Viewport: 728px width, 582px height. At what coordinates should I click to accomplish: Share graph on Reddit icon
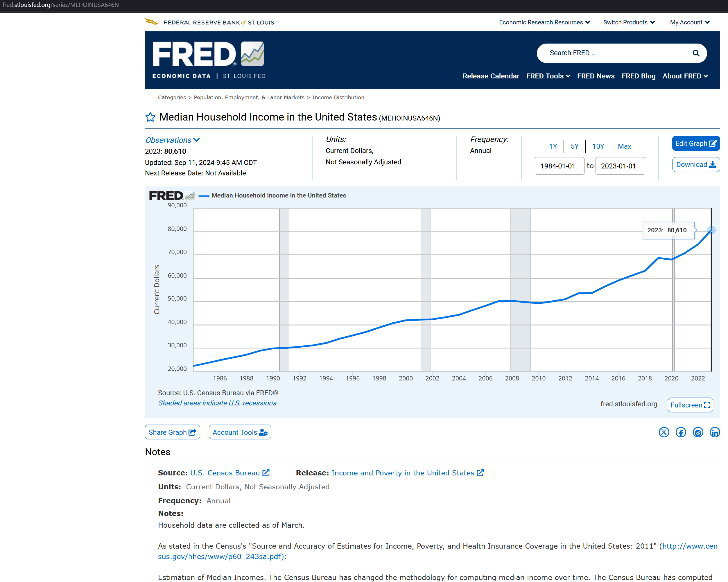click(x=698, y=432)
